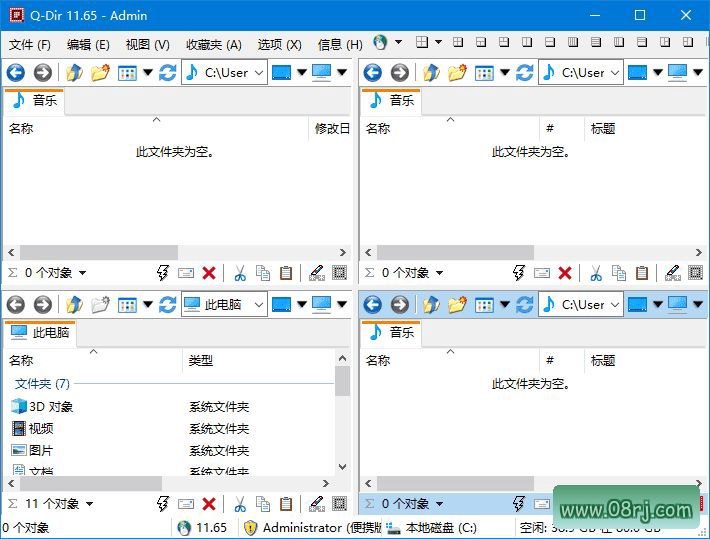The image size is (710, 539).
Task: Open the 选项 (X) menu
Action: pos(279,44)
